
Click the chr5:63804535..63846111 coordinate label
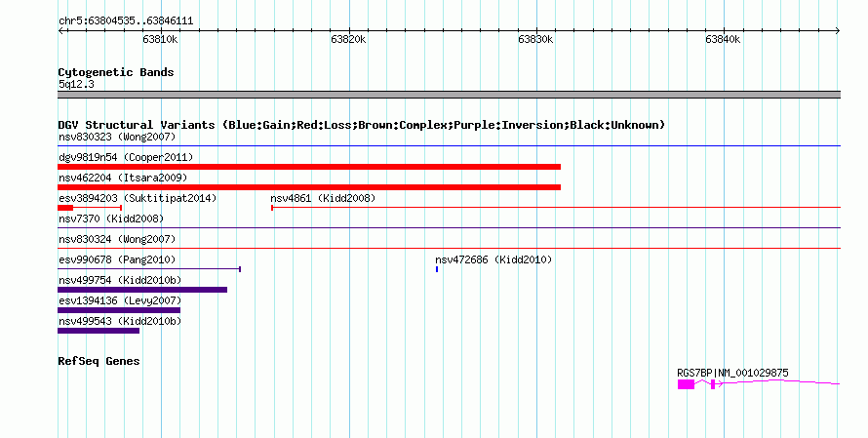click(x=126, y=21)
